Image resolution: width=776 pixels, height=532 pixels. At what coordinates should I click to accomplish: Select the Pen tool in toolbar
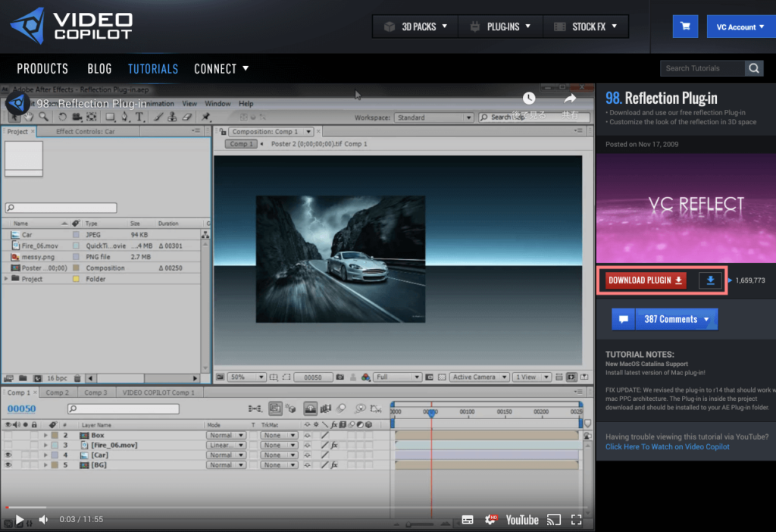(125, 117)
